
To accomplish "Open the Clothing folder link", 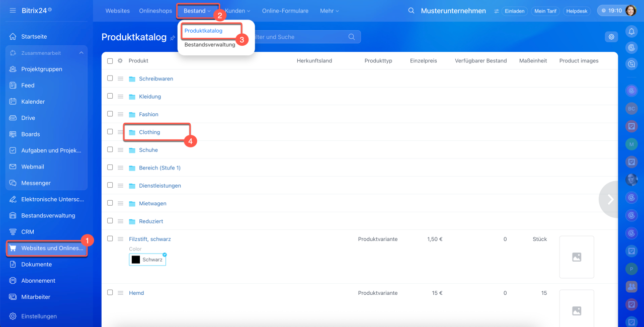I will pyautogui.click(x=149, y=132).
